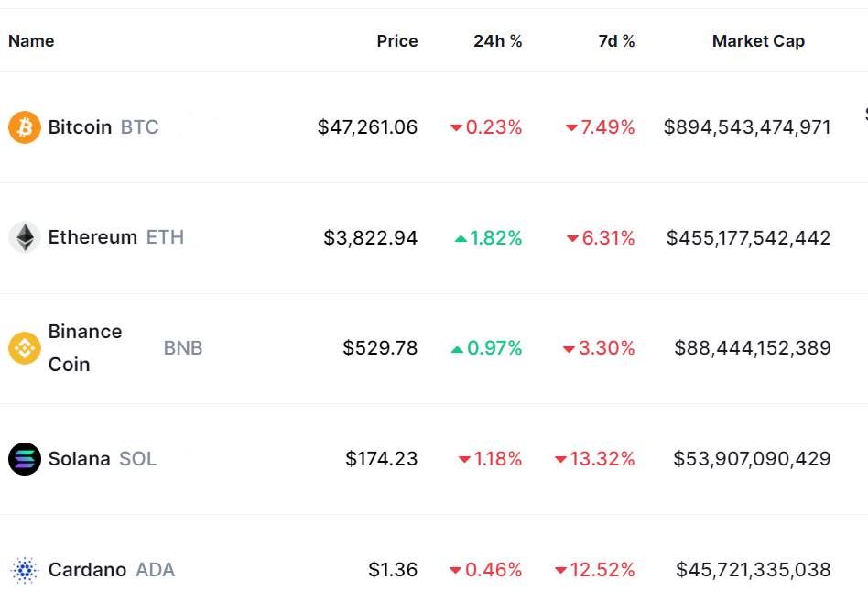The image size is (868, 613).
Task: Click the Ethereum diamond logo icon
Action: click(x=25, y=238)
